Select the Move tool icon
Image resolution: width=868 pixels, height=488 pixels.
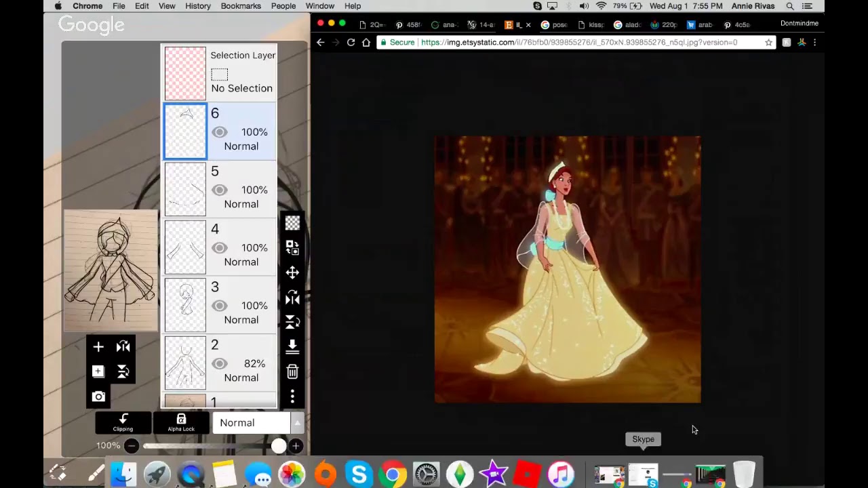tap(292, 272)
